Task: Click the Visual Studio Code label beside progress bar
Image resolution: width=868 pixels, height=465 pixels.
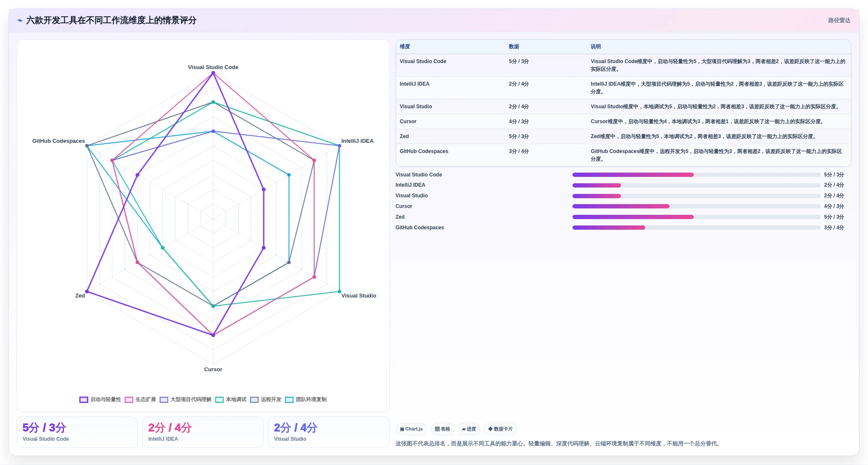Action: pos(419,175)
